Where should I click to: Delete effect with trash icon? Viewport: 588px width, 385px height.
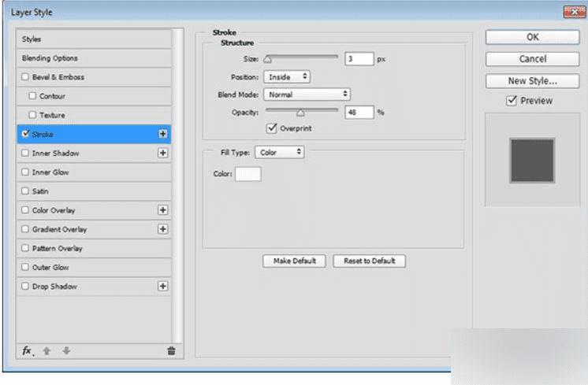pos(171,351)
